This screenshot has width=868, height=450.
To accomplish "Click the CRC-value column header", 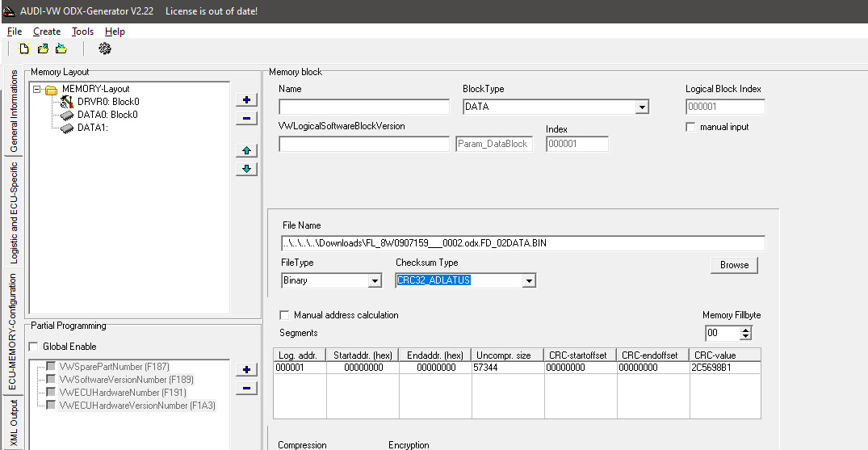I will pyautogui.click(x=725, y=355).
